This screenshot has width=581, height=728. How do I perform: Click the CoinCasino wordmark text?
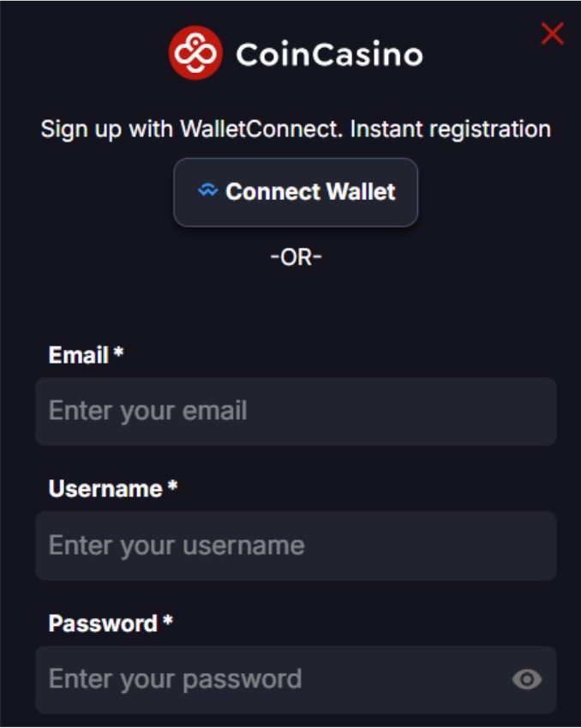[x=329, y=54]
